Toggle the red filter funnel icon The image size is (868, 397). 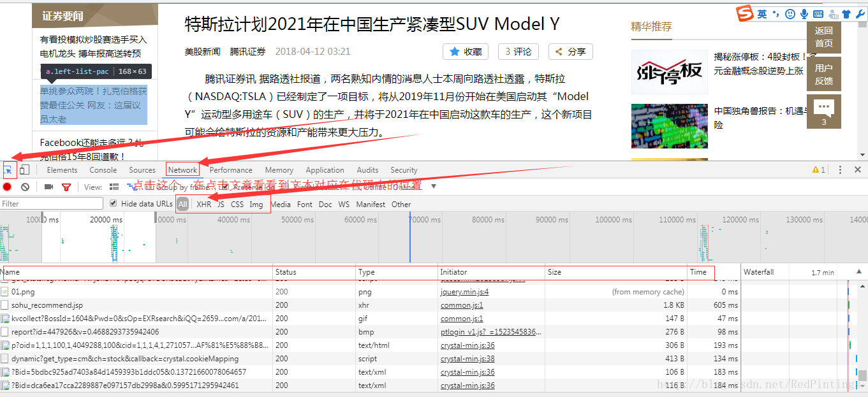pyautogui.click(x=66, y=187)
